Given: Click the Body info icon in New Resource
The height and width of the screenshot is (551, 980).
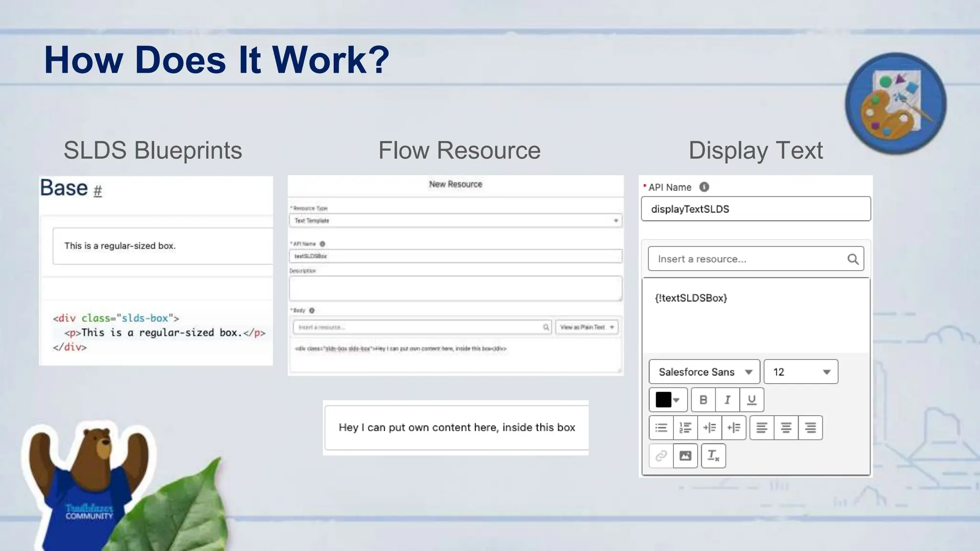Looking at the screenshot, I should pyautogui.click(x=312, y=310).
